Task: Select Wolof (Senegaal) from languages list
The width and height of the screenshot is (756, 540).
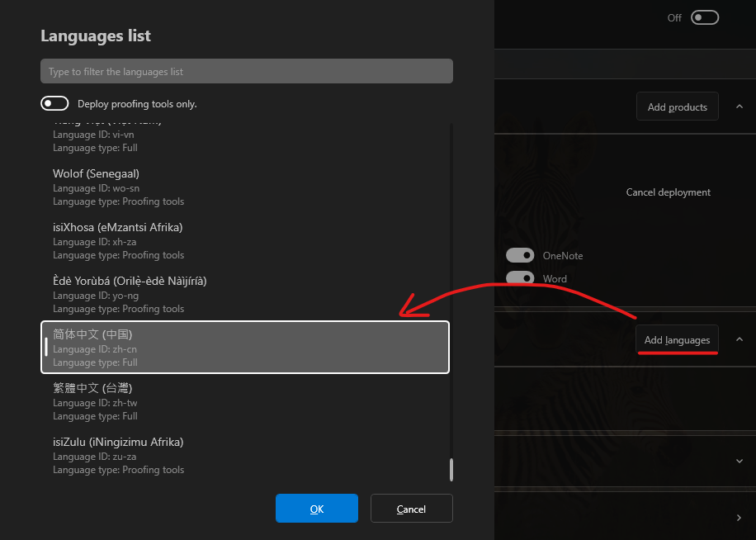Action: point(245,187)
